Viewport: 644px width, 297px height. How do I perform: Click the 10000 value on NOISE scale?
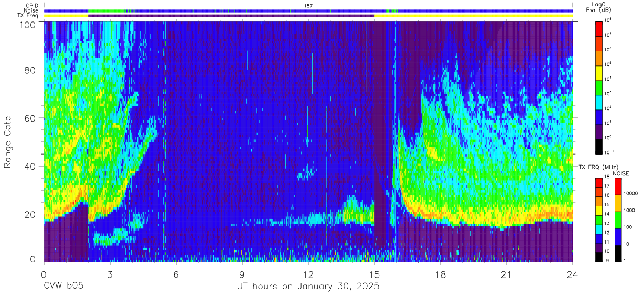(x=630, y=193)
